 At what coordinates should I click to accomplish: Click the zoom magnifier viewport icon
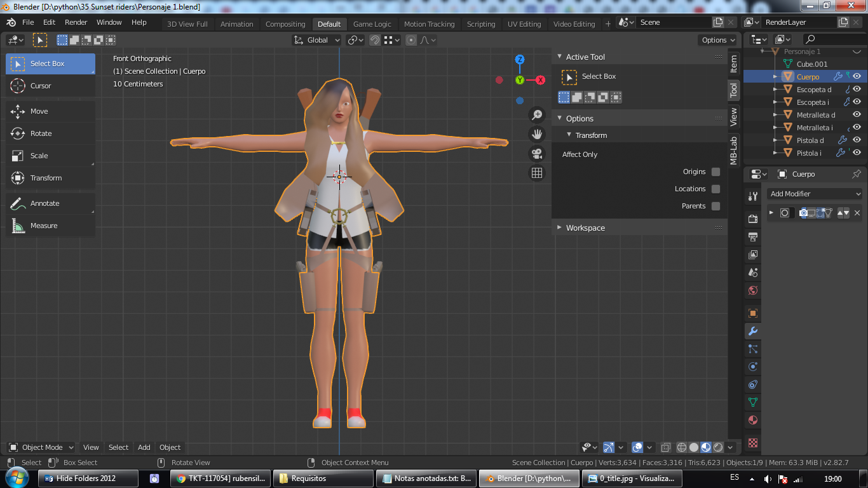click(x=537, y=114)
